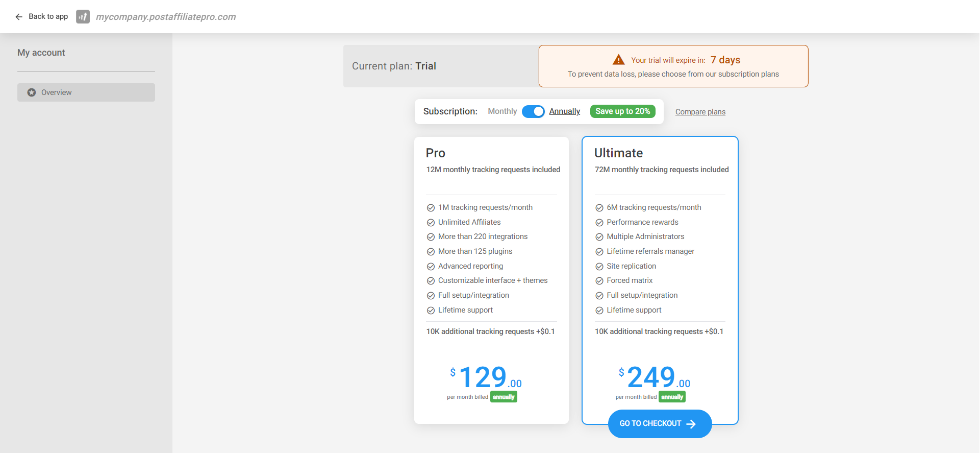Click check icon beside Pro Full setup/integration
This screenshot has width=980, height=453.
tap(431, 296)
